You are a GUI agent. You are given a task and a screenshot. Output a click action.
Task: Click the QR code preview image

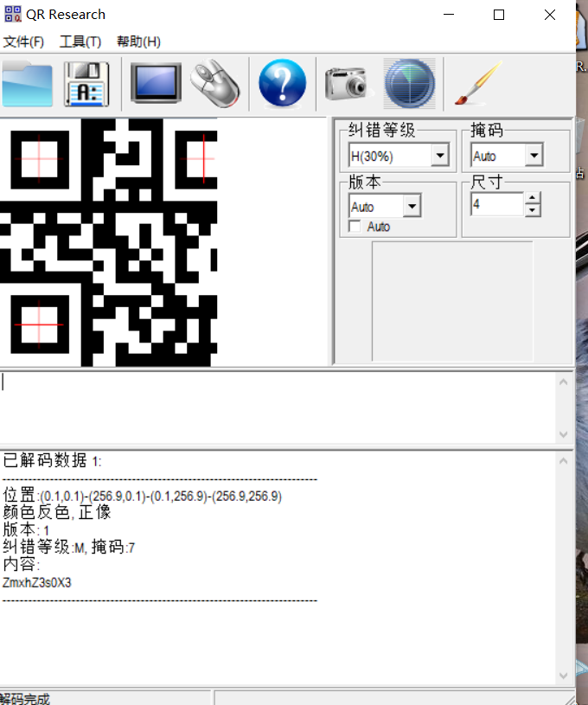109,242
